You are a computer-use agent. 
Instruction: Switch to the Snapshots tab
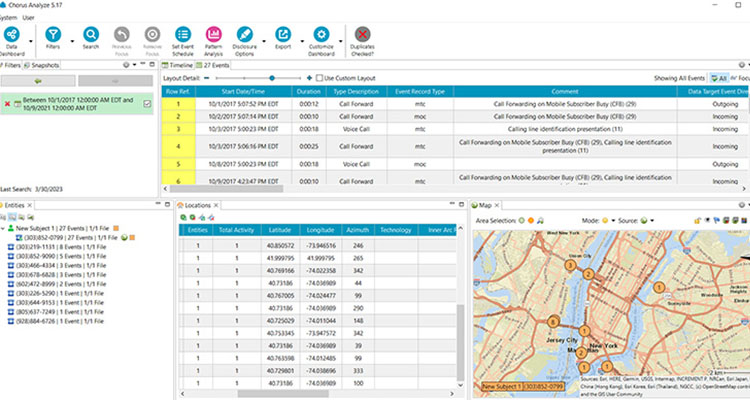pyautogui.click(x=42, y=65)
